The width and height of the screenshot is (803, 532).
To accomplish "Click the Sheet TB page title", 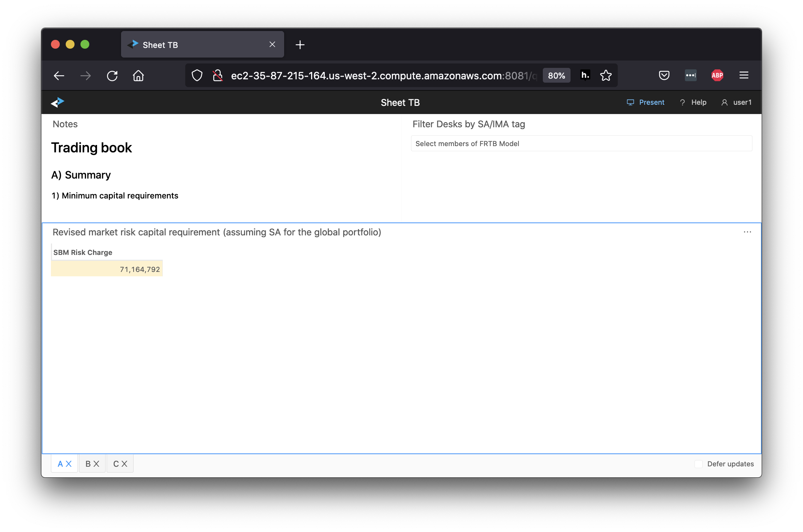I will point(400,103).
